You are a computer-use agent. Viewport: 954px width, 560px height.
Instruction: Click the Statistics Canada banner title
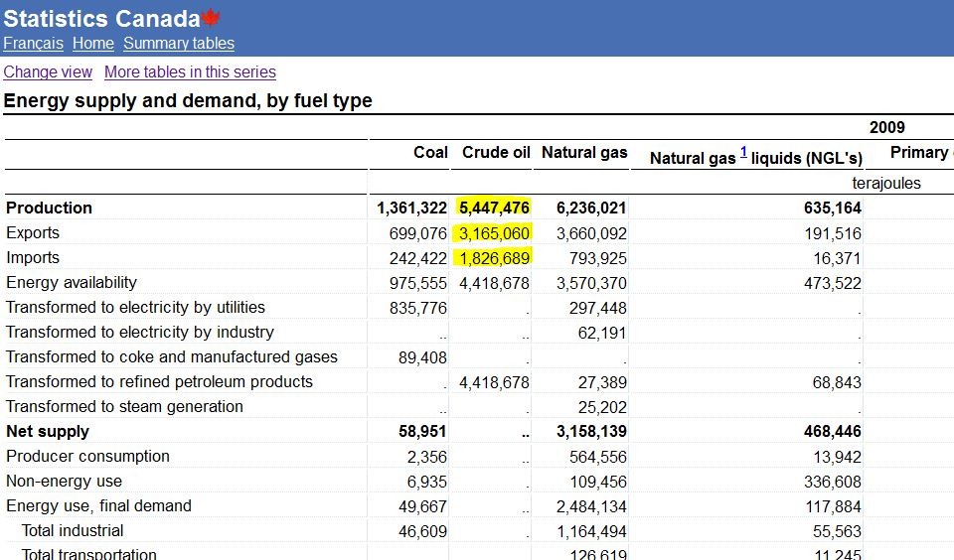coord(101,19)
